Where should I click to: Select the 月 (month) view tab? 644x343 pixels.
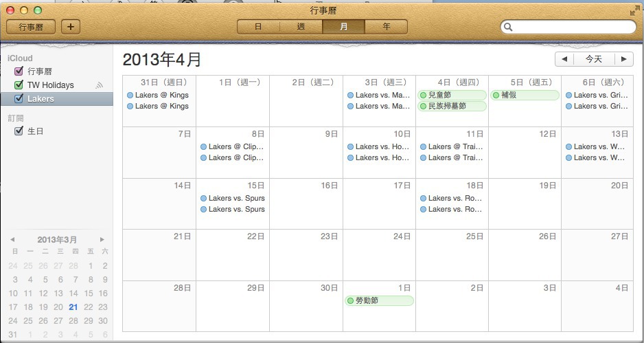[343, 27]
